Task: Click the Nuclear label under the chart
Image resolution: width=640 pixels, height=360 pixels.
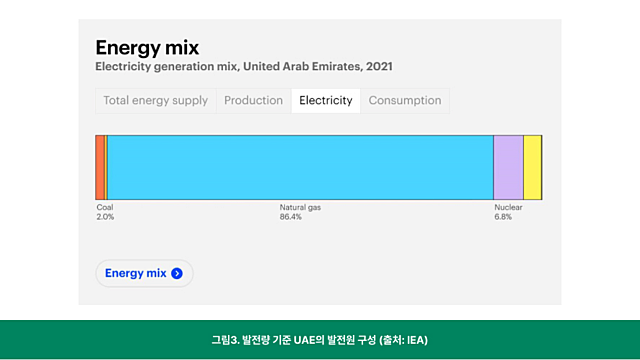Action: pos(508,207)
